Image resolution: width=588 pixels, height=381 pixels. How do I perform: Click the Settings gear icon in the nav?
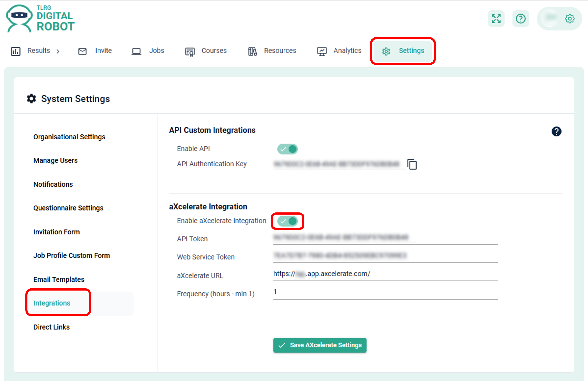(386, 51)
